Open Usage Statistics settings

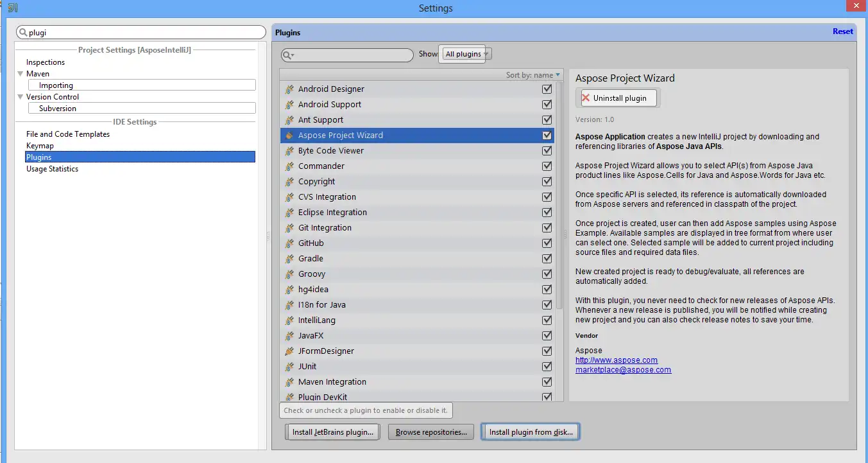pyautogui.click(x=52, y=169)
